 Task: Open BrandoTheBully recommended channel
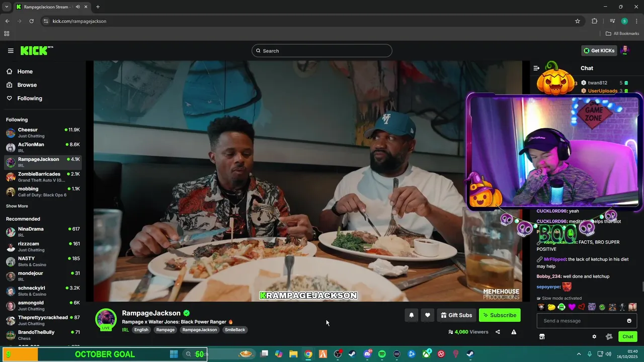click(43, 335)
